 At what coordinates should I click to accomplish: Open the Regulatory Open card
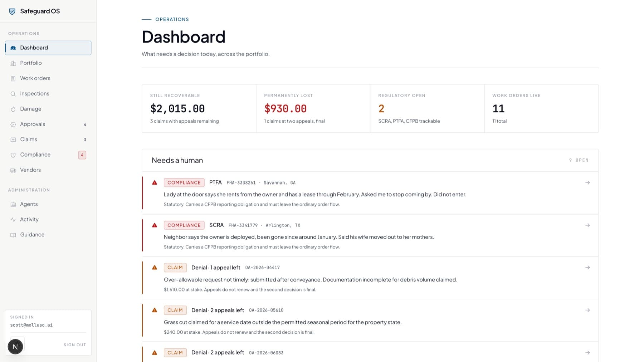pos(427,109)
